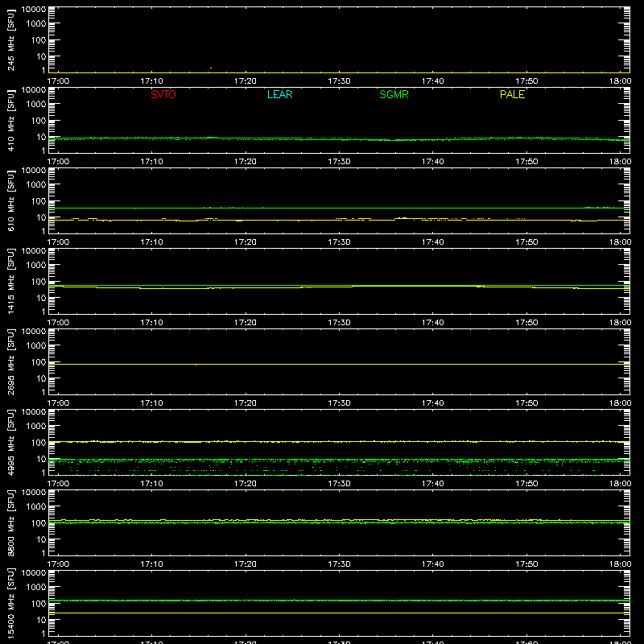Click the 1000 y-axis label of 410 MHz panel
Image resolution: width=644 pixels, height=644 pixels.
point(36,105)
